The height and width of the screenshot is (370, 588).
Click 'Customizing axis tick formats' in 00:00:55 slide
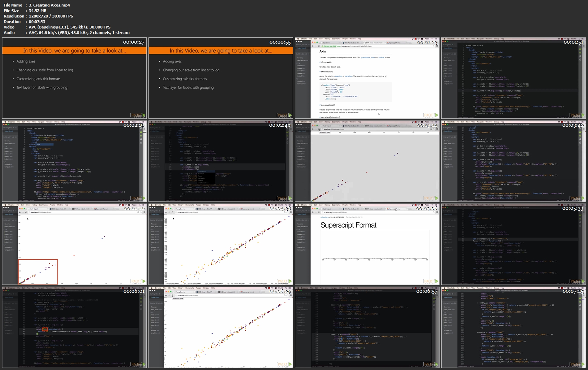(x=185, y=79)
